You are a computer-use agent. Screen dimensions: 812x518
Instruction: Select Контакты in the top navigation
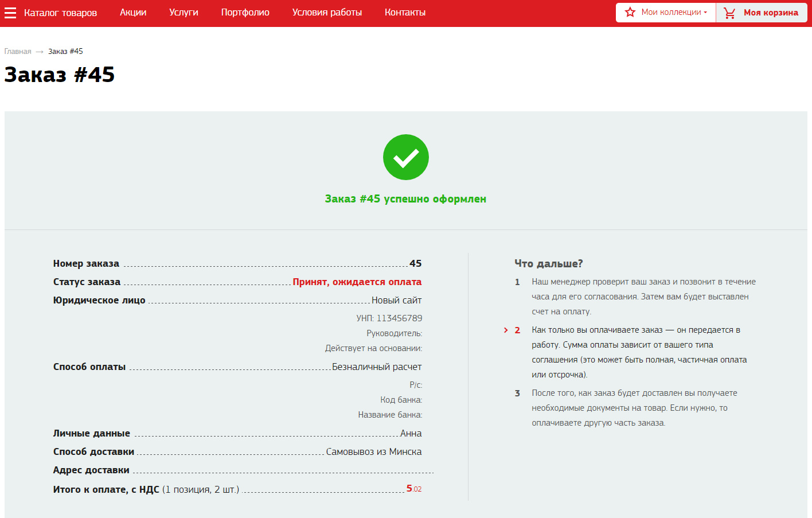[405, 13]
